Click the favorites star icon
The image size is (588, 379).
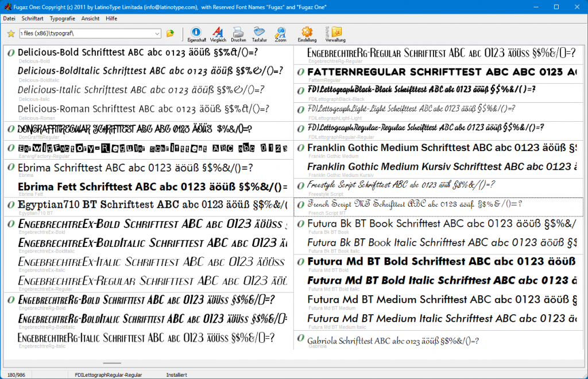coord(10,34)
